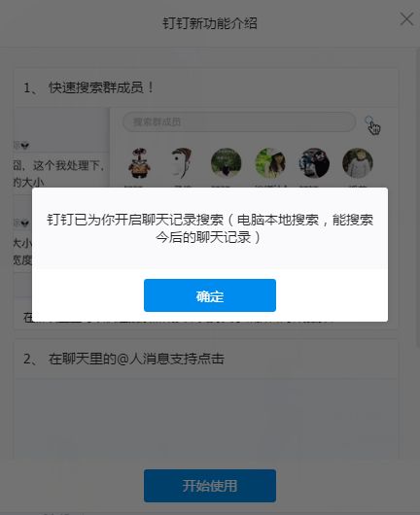Click the upper alien emoji icon
Viewport: 420px width, 515px height.
click(24, 145)
